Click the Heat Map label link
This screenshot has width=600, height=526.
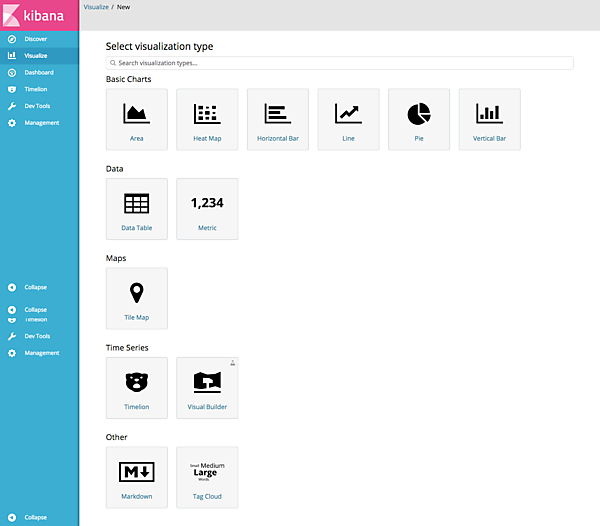(x=207, y=138)
